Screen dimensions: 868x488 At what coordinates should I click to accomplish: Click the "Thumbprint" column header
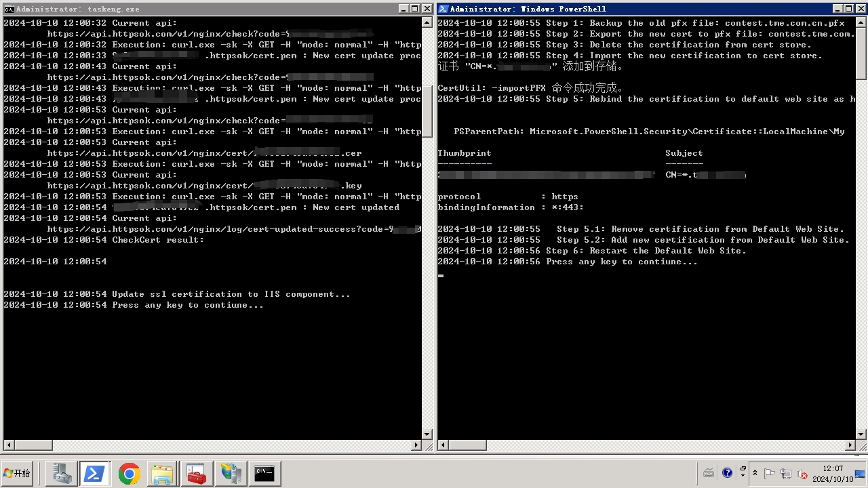click(x=465, y=153)
